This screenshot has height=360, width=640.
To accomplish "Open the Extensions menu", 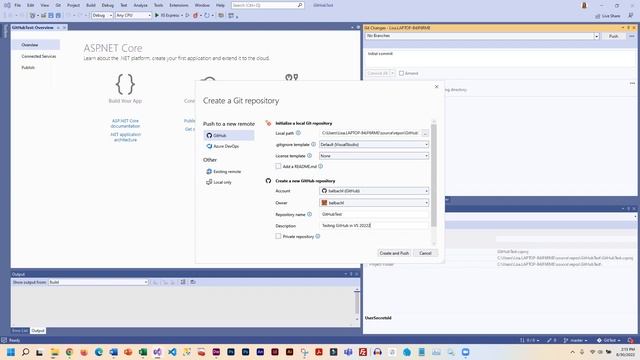I will coord(179,5).
